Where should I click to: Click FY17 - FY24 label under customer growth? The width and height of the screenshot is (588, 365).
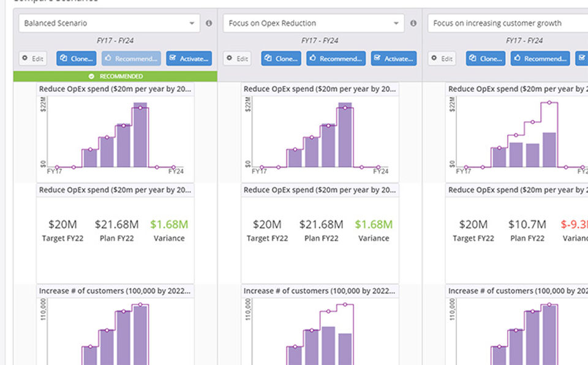[524, 40]
